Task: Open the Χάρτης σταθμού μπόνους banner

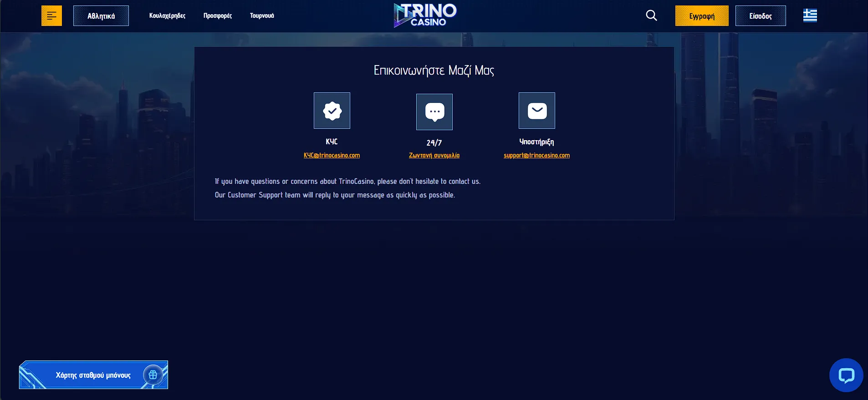Action: (93, 375)
